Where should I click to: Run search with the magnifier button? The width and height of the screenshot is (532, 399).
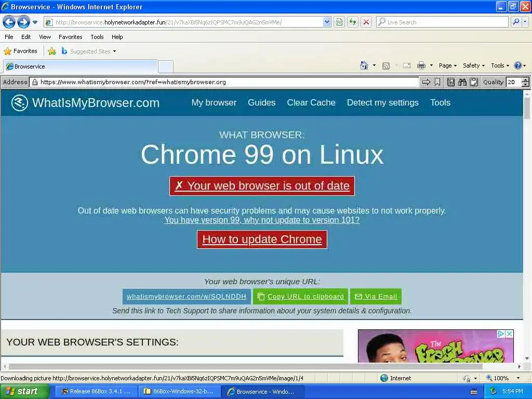[x=516, y=22]
